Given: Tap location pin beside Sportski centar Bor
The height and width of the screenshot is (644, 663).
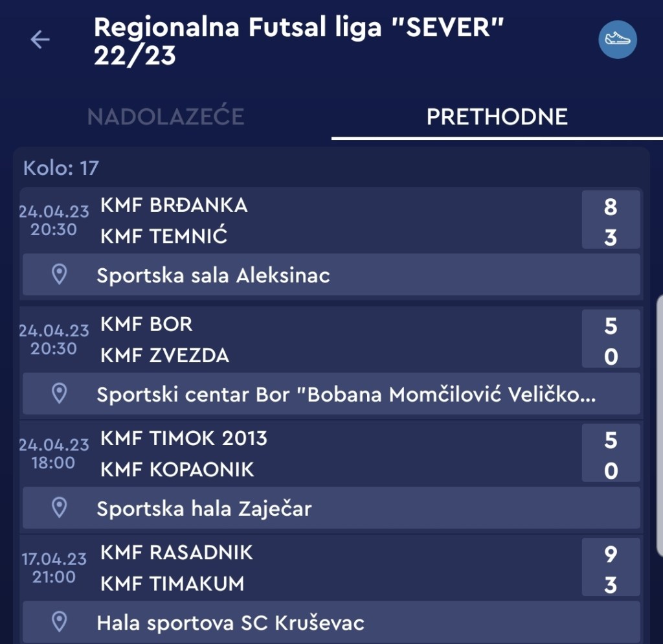Looking at the screenshot, I should pos(60,393).
